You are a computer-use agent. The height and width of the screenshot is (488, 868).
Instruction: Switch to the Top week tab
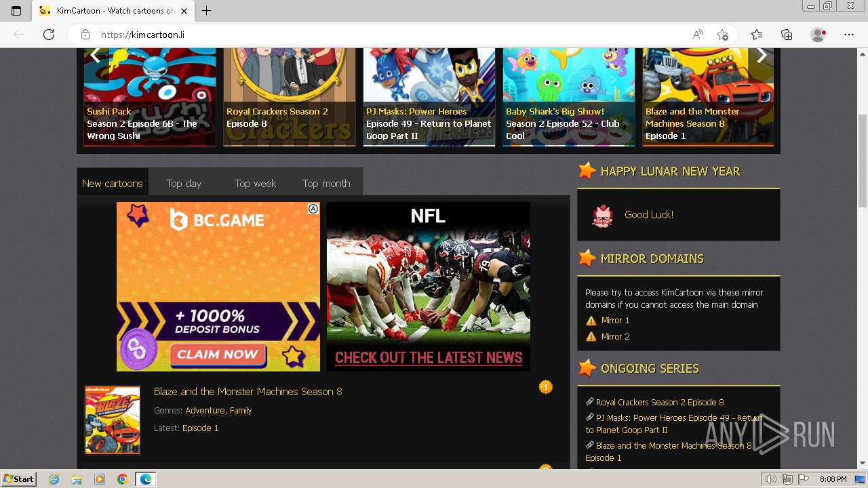(x=255, y=183)
